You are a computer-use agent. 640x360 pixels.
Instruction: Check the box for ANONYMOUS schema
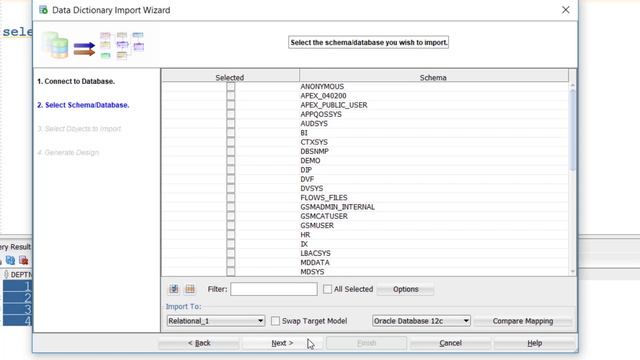pos(231,87)
